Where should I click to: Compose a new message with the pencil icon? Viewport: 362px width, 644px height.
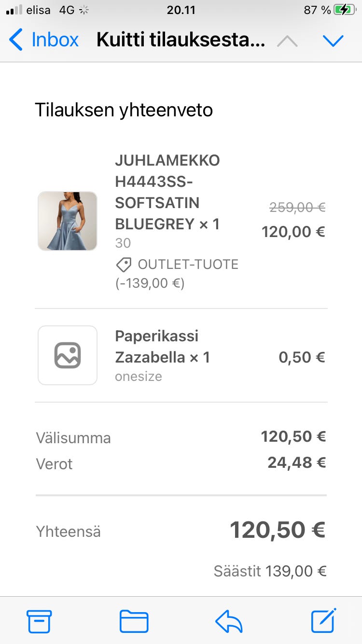(323, 621)
